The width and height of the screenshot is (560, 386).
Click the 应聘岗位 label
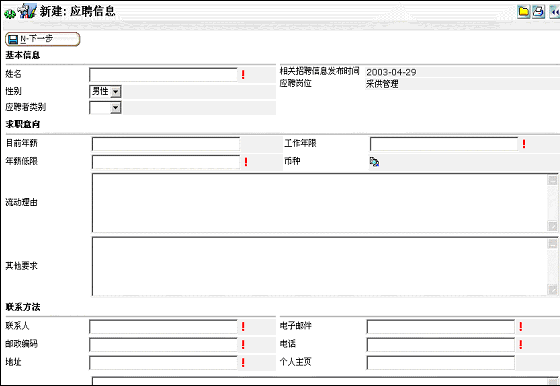296,84
